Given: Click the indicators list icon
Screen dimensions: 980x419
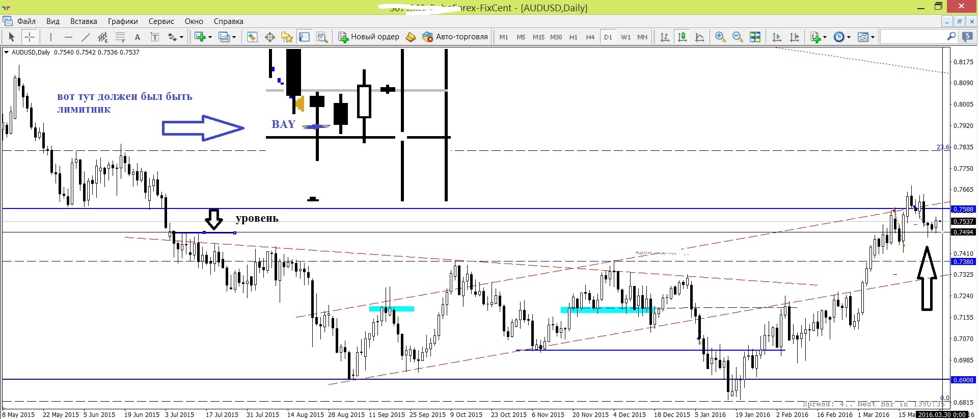Looking at the screenshot, I should coord(815,37).
